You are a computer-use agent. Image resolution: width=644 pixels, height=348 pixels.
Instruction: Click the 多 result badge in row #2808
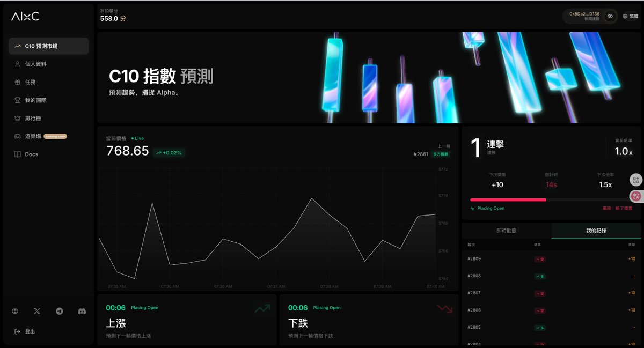point(540,276)
